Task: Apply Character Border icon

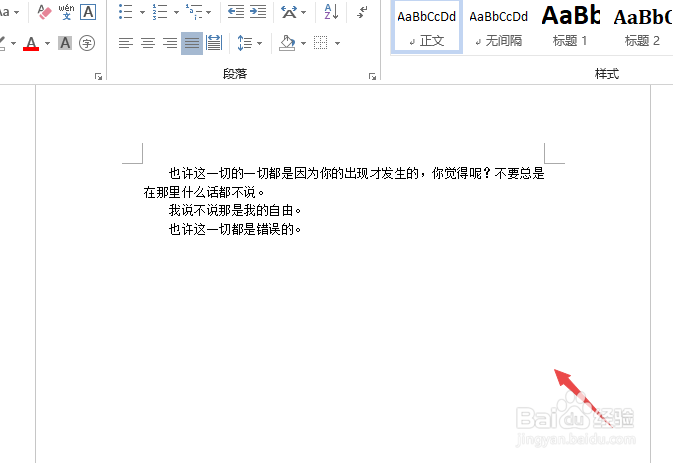Action: coord(88,12)
